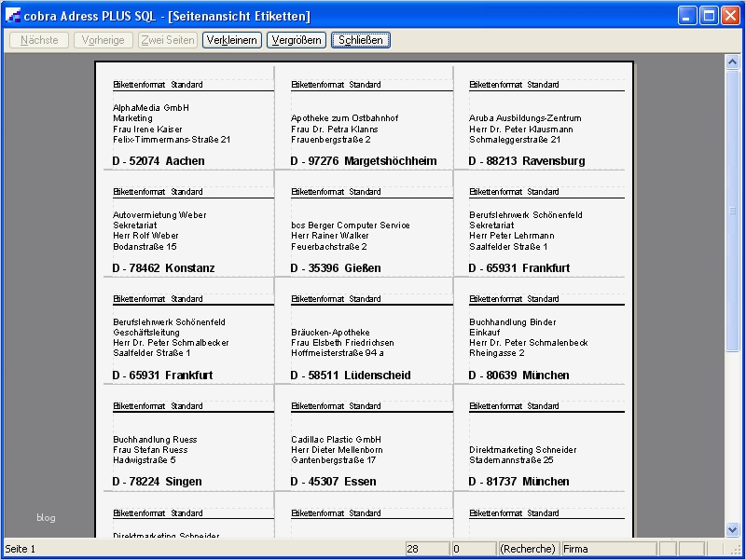Click 'D - 45307 Essen' line
The width and height of the screenshot is (746, 560).
(333, 482)
